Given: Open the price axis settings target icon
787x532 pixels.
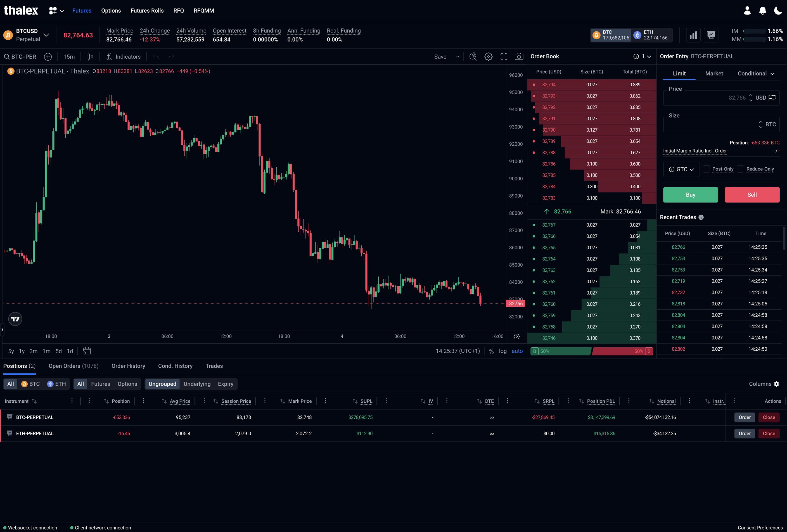Looking at the screenshot, I should tap(516, 336).
